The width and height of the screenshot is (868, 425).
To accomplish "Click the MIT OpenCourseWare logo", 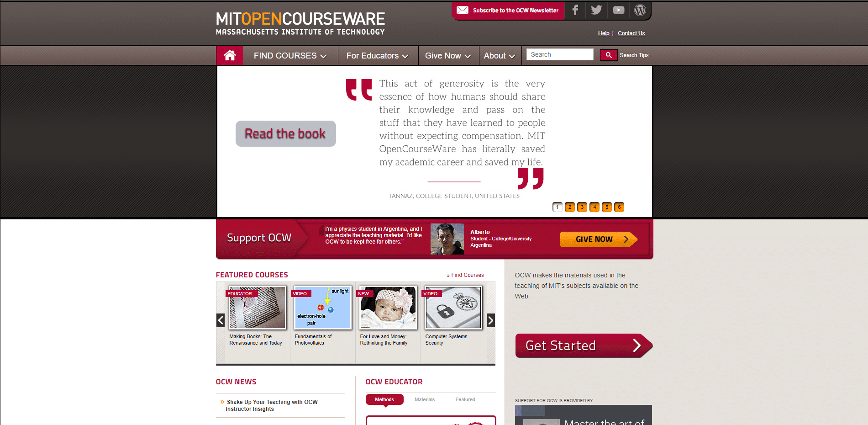I will 300,24.
